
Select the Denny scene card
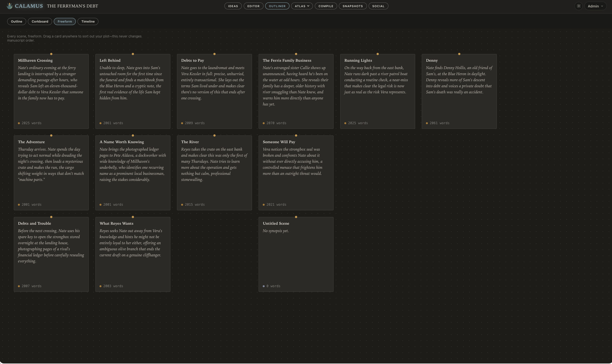459,91
